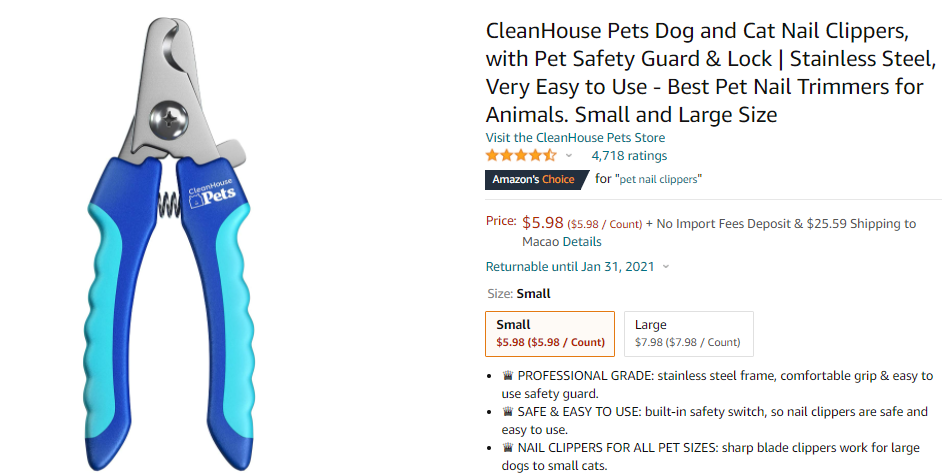Viewport: 942px width, 473px height.
Task: Click the crown icon before PROFESSIONAL GRADE
Action: [507, 376]
